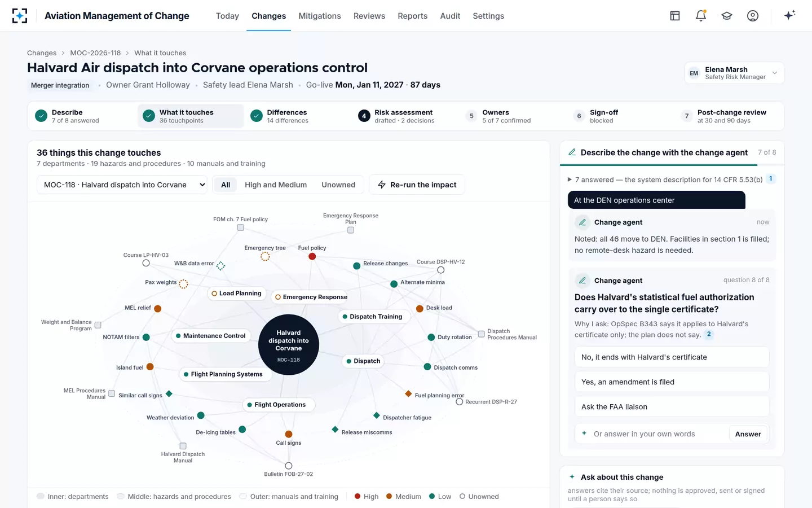Open citation 2 on the OpSpec note
The image size is (812, 508).
coord(709,334)
